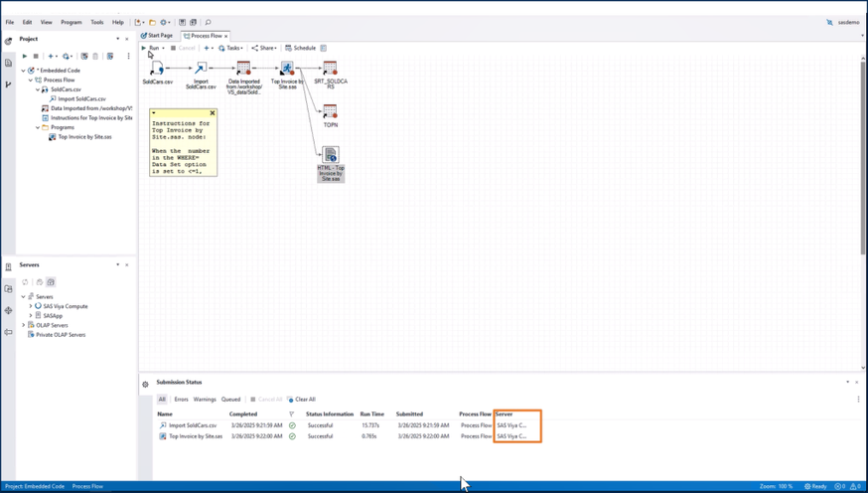Collapse the SoldCars.csv tree node
868x493 pixels.
(x=38, y=89)
